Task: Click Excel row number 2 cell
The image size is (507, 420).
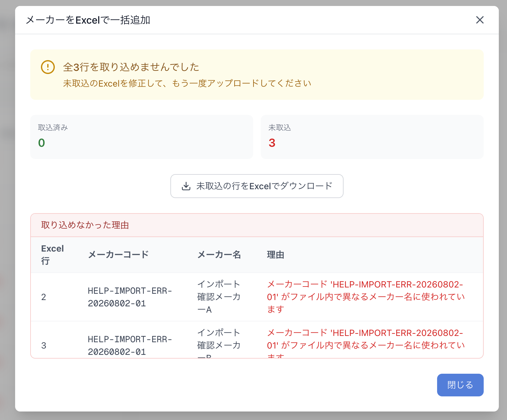Action: coord(44,297)
